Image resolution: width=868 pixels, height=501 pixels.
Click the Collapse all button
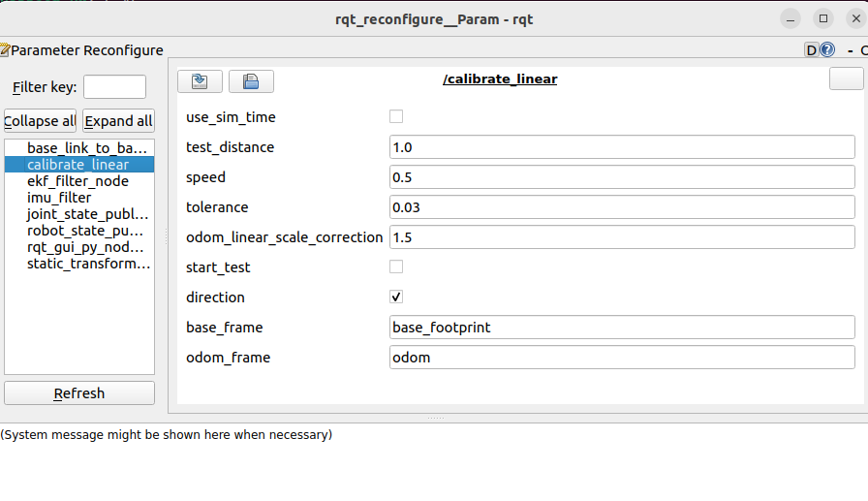tap(40, 121)
